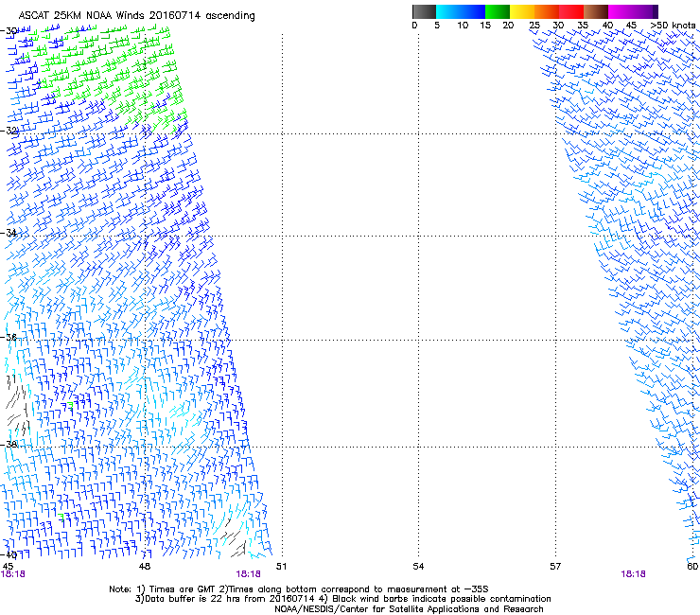Click the latitude label -38
700x615 pixels.
pos(9,444)
